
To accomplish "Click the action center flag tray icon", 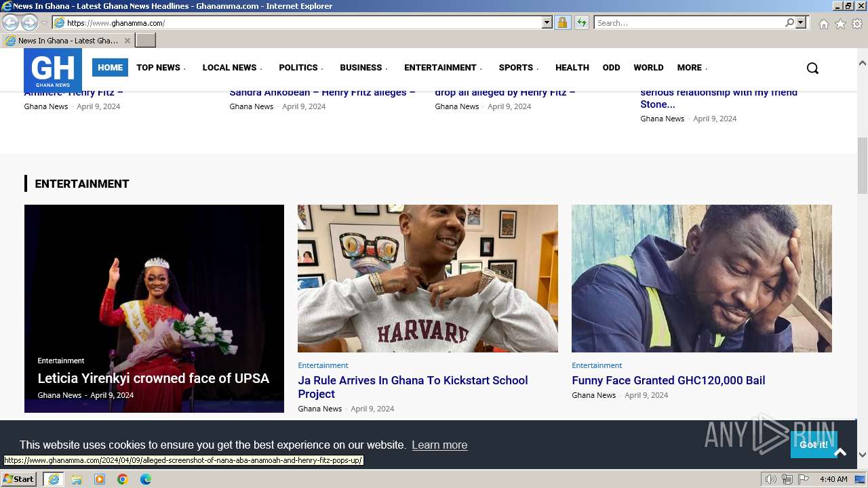I will click(804, 479).
